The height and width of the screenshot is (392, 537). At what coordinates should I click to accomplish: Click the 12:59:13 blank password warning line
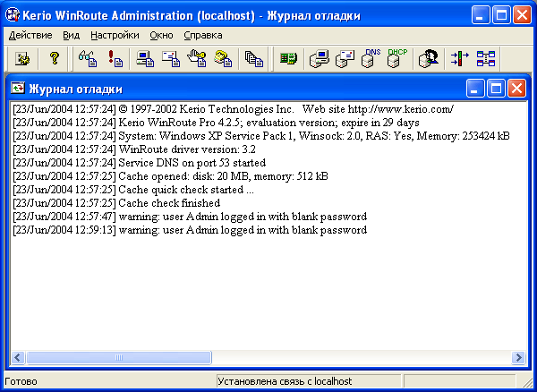pyautogui.click(x=190, y=230)
